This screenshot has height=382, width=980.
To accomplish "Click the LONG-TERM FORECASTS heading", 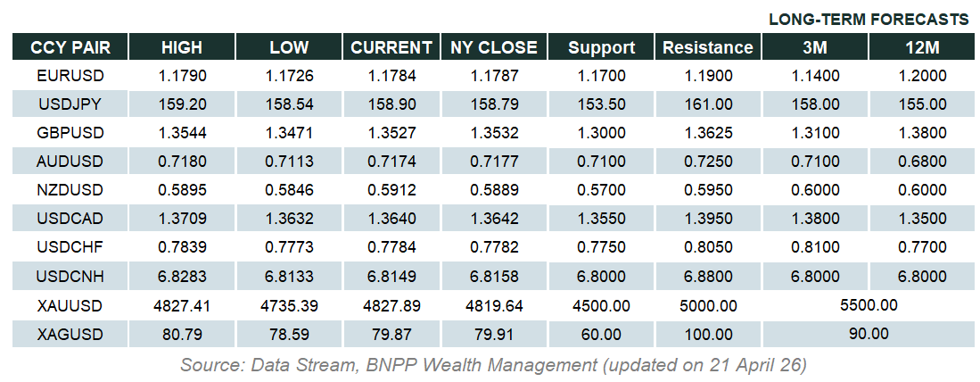I will (x=869, y=19).
